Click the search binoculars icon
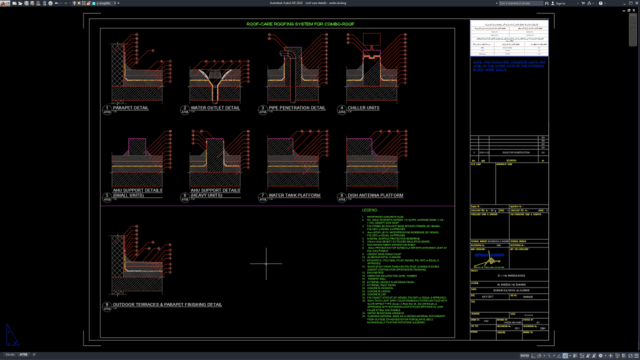 547,3
